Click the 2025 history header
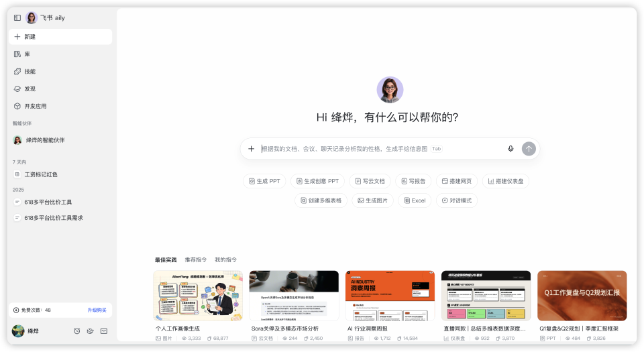This screenshot has width=644, height=352. (18, 190)
